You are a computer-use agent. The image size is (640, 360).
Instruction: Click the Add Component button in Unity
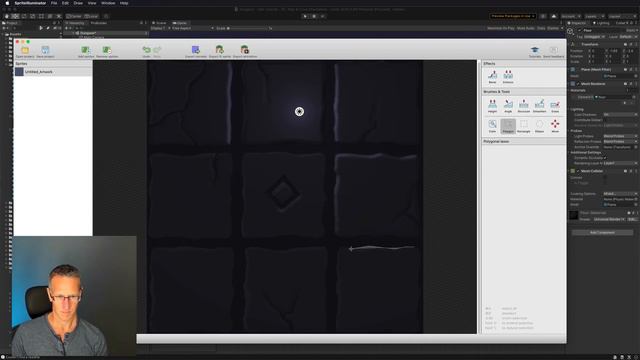[x=602, y=232]
